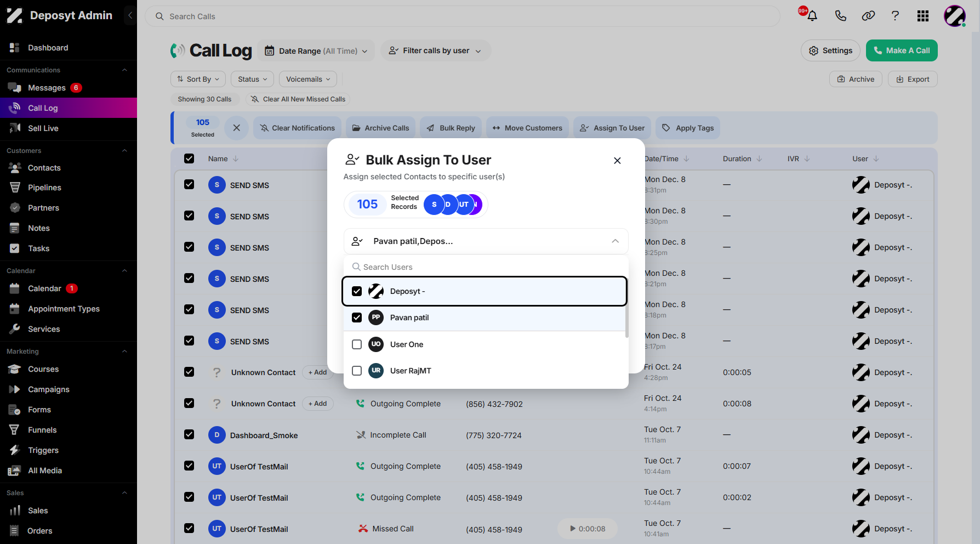
Task: Open Campaigns in the sidebar
Action: pos(49,389)
